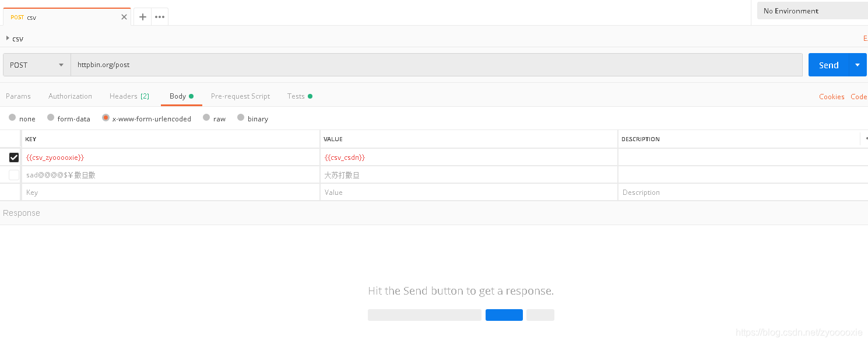The height and width of the screenshot is (343, 868).
Task: Open a new request tab with plus icon
Action: pyautogui.click(x=143, y=17)
